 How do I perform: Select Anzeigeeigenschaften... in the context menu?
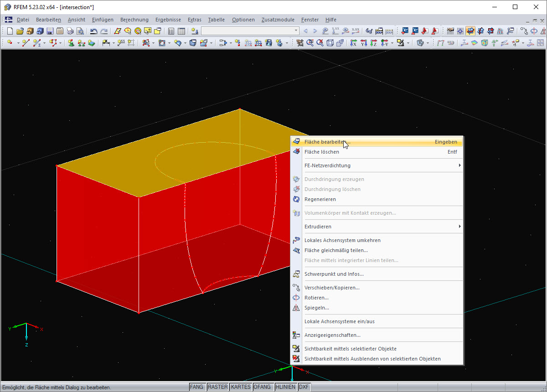point(332,335)
